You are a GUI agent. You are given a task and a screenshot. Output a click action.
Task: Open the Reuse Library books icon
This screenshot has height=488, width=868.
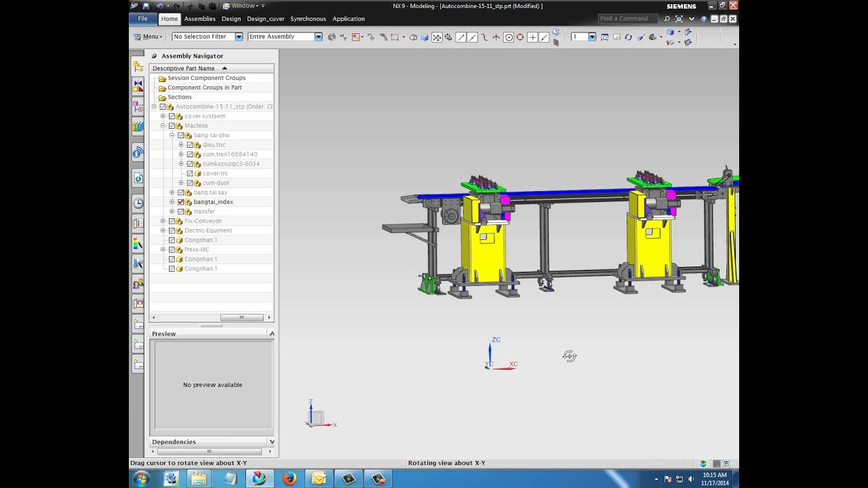[x=138, y=126]
